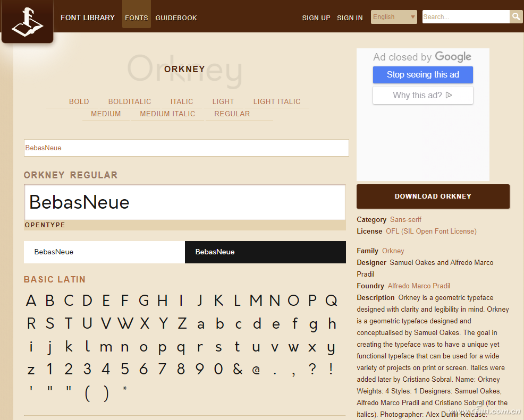
Task: Click the SIGN UP link
Action: [x=316, y=18]
